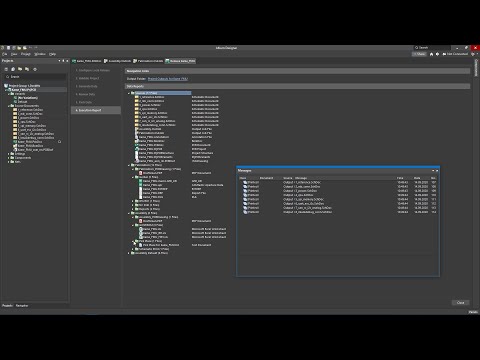Select Messages row for 4_cpu.SchDoc output
The image size is (480, 360).
click(338, 195)
